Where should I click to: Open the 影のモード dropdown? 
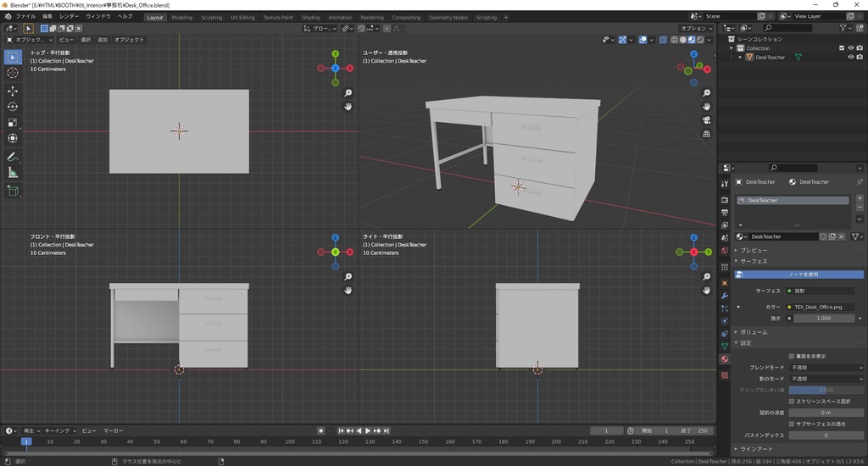click(x=826, y=379)
